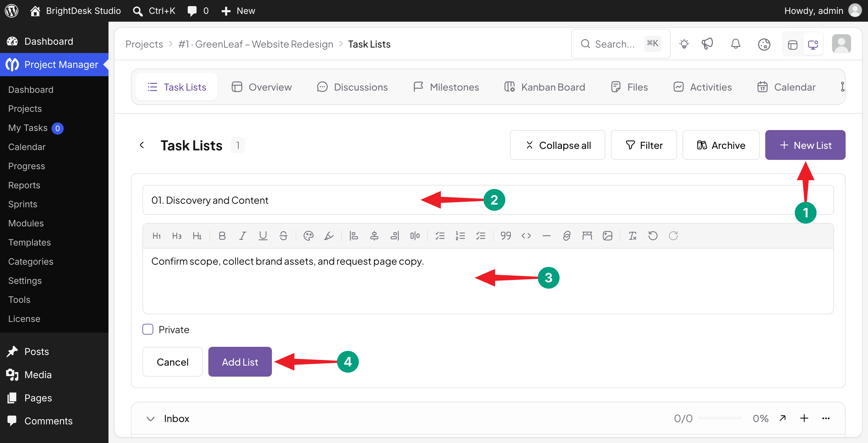Viewport: 868px width, 443px height.
Task: Cancel the new list form
Action: (x=173, y=362)
